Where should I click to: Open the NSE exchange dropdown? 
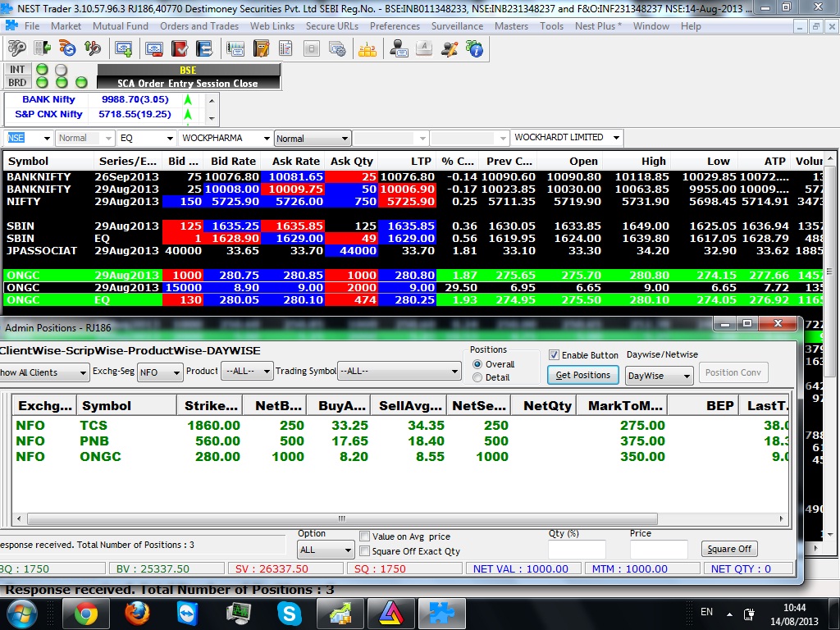click(47, 138)
